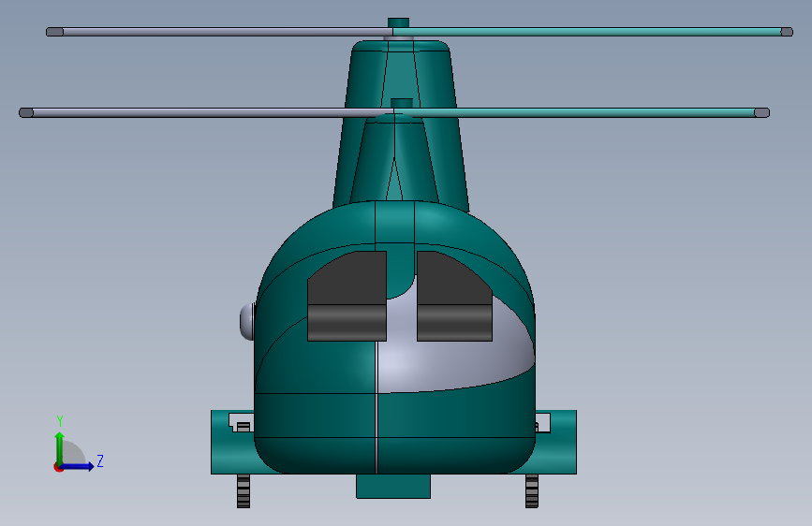
Task: Select the right landing gear wheel
Action: (532, 490)
